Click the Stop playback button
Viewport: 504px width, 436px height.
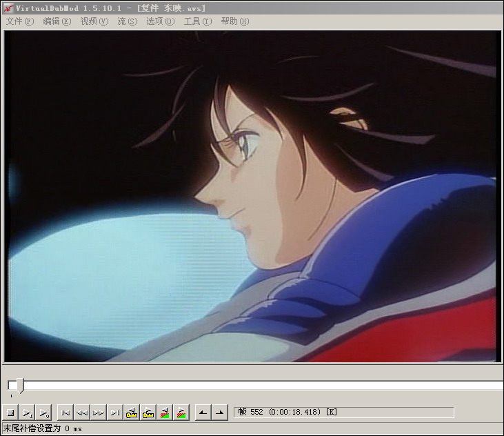pyautogui.click(x=10, y=413)
